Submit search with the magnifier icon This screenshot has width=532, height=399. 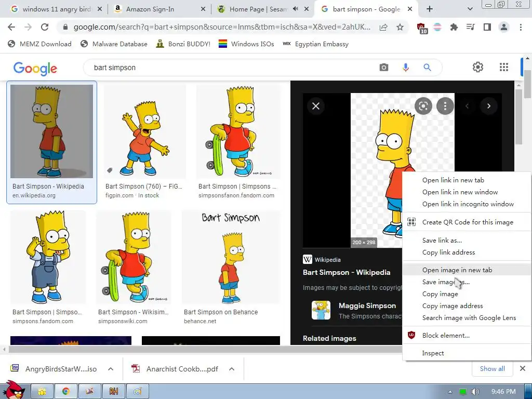(427, 68)
